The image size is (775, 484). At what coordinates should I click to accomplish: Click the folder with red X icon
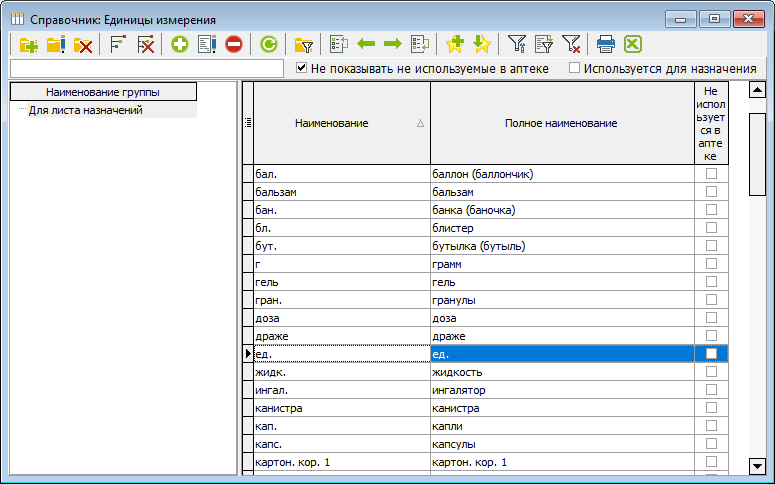coord(83,44)
